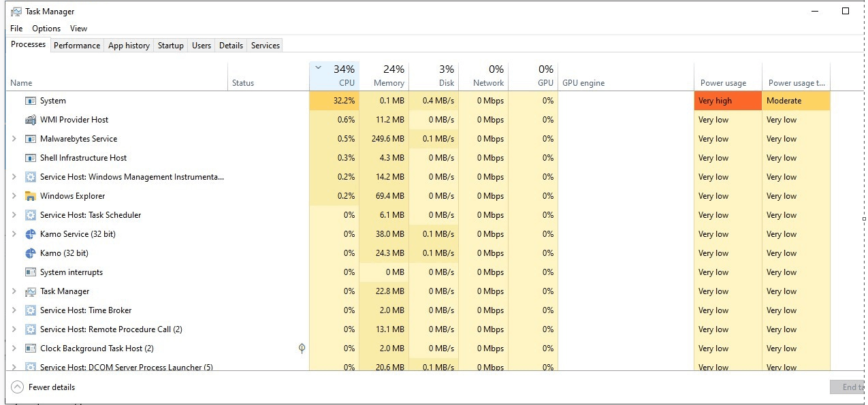The image size is (868, 405).
Task: Click the 69.4 MB memory value
Action: pyautogui.click(x=384, y=196)
